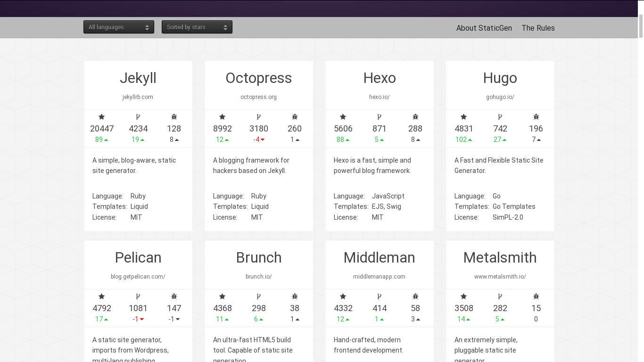Click Jekyll's star count 20447
The height and width of the screenshot is (362, 644).
[102, 129]
